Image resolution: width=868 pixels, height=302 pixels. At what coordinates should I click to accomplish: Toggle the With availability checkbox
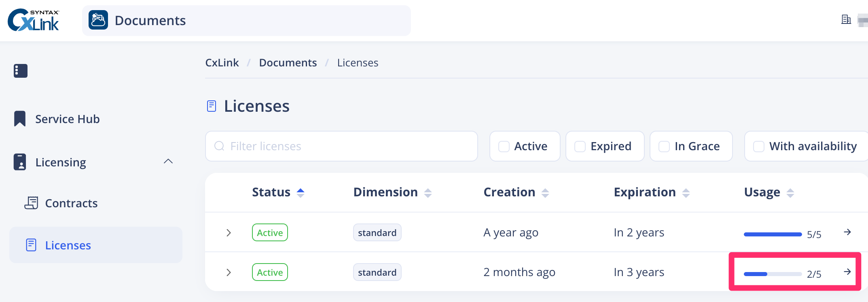click(x=759, y=147)
